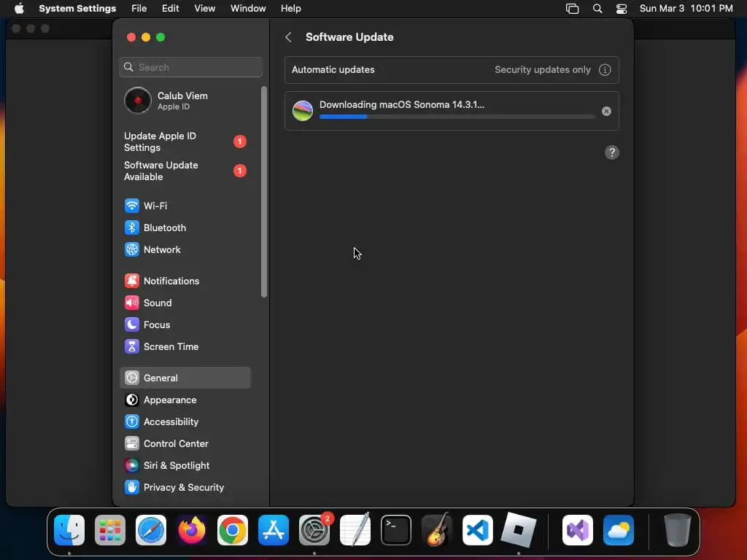747x560 pixels.
Task: Open the help question mark button
Action: [x=612, y=152]
